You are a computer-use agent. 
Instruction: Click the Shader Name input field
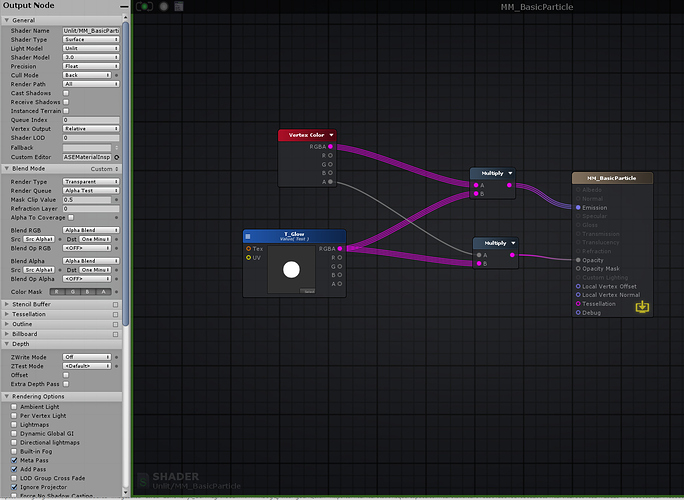click(x=91, y=31)
